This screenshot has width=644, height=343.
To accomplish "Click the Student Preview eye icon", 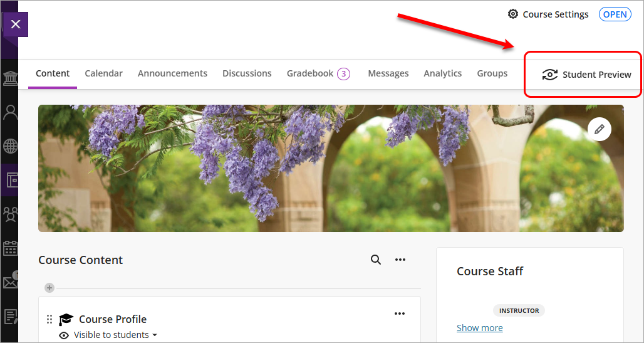I will [550, 75].
